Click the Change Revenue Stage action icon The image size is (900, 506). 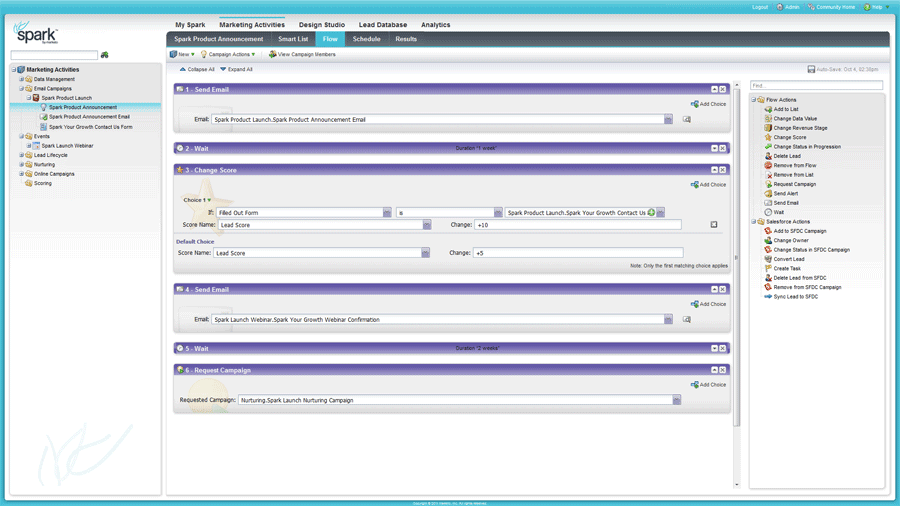[768, 128]
